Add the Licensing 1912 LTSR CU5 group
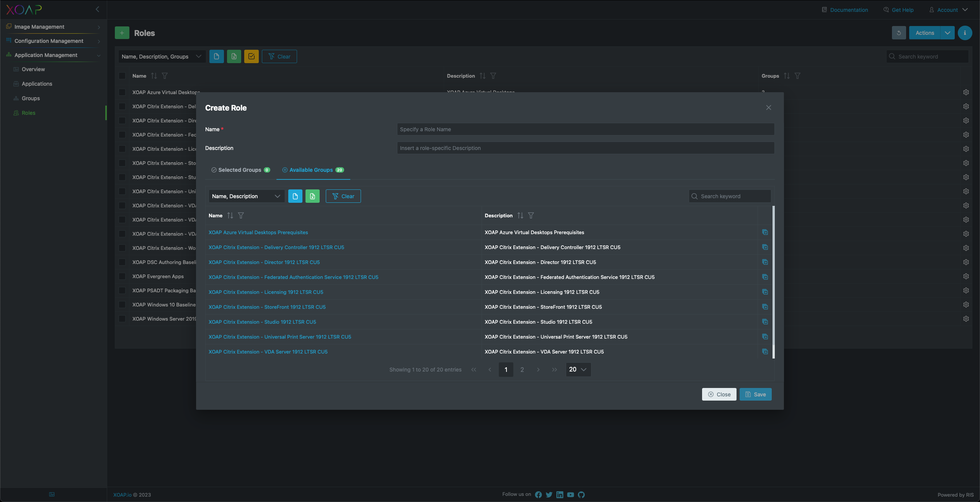 (x=765, y=292)
